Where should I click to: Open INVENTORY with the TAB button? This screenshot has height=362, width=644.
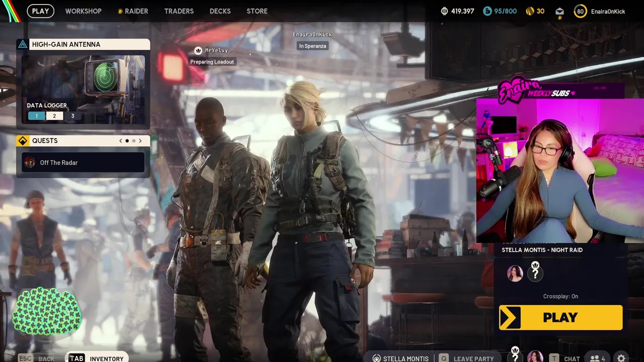[96, 358]
